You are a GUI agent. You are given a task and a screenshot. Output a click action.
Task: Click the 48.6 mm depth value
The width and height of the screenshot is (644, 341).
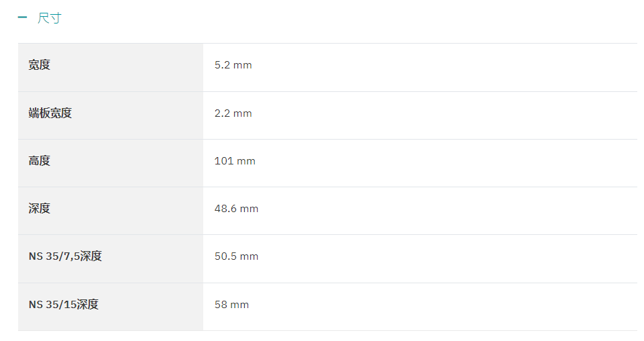click(236, 209)
